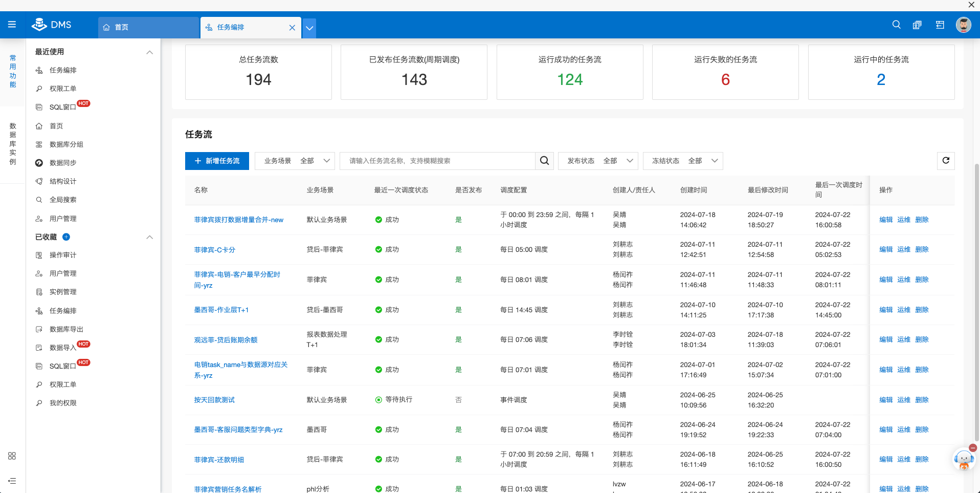Screen dimensions: 980x493
Task: Click 首页 item in sidebar list
Action: (x=56, y=126)
